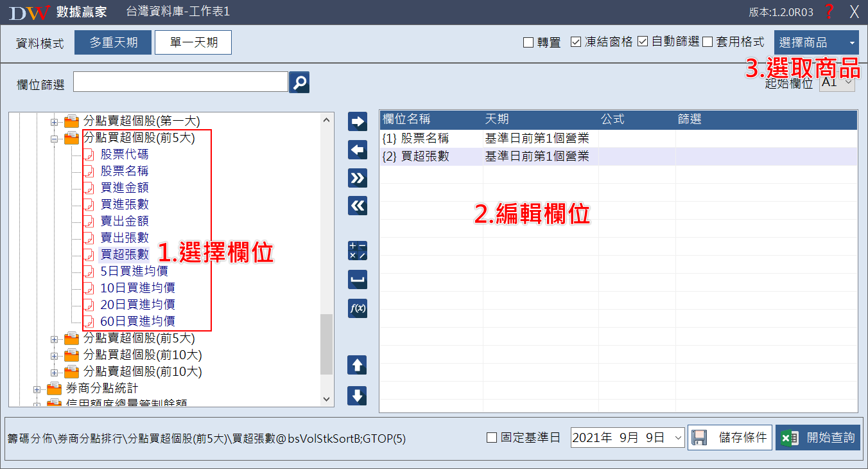The width and height of the screenshot is (868, 469).
Task: Click the folder icon of 券商分點統計
Action: [55, 389]
